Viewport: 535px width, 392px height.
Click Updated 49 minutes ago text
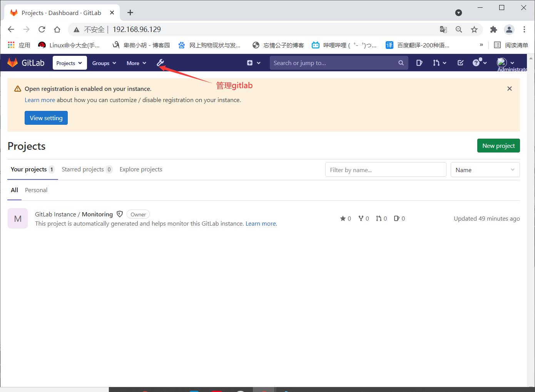pyautogui.click(x=487, y=218)
